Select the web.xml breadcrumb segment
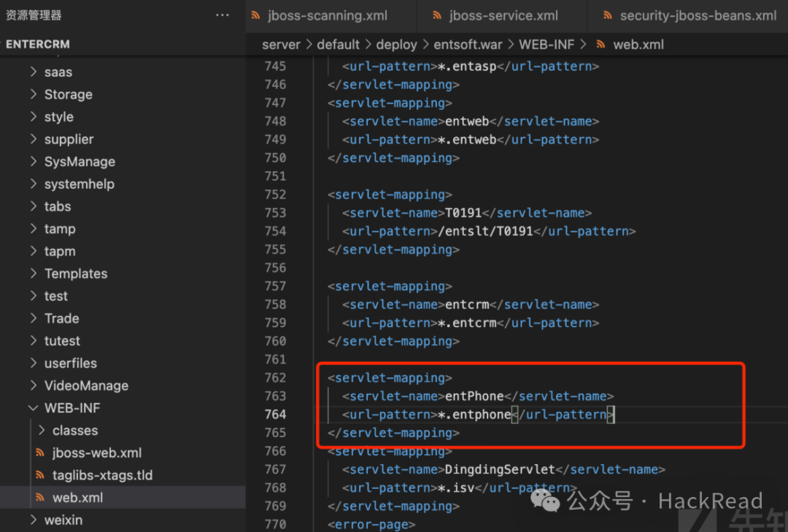788x532 pixels. point(638,45)
